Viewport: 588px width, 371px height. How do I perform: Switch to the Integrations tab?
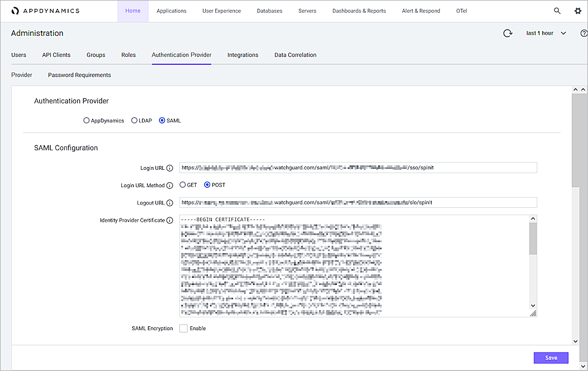pos(243,55)
